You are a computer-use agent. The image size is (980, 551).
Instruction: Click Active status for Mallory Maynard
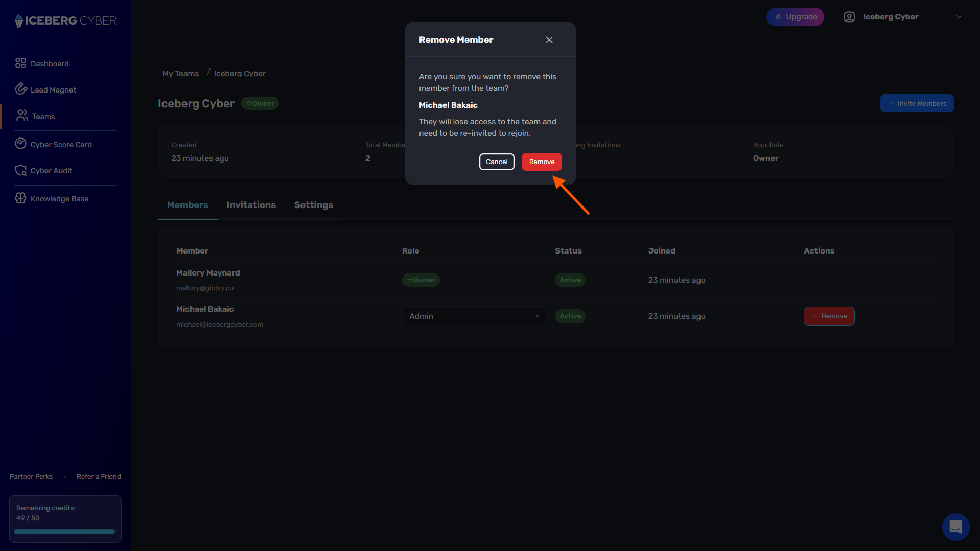570,280
